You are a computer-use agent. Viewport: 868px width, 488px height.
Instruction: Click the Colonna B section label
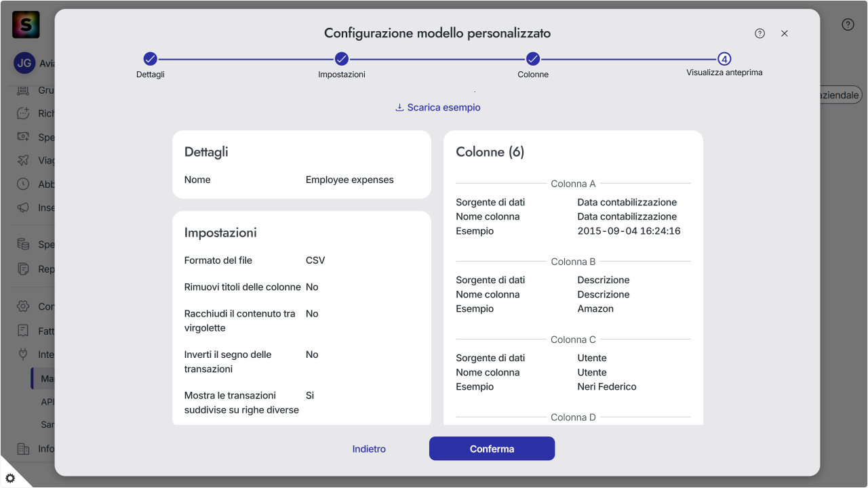[573, 262]
